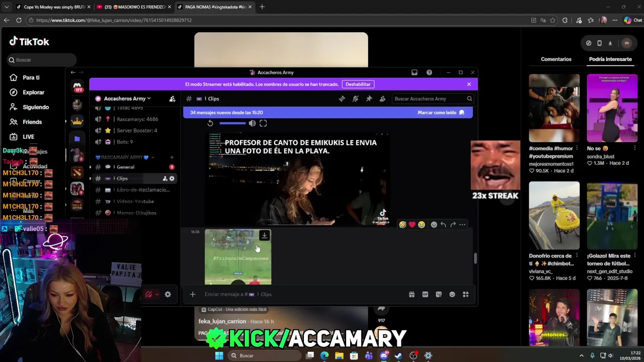This screenshot has height=362, width=644.
Task: Expand microphone options arrow in Discord
Action: (157, 295)
